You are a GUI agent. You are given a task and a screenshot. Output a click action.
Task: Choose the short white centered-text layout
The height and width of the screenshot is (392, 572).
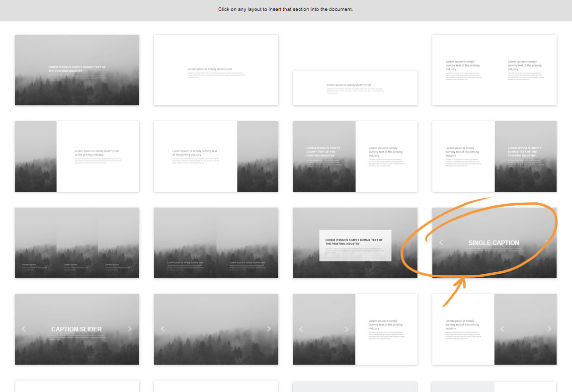[x=355, y=88]
